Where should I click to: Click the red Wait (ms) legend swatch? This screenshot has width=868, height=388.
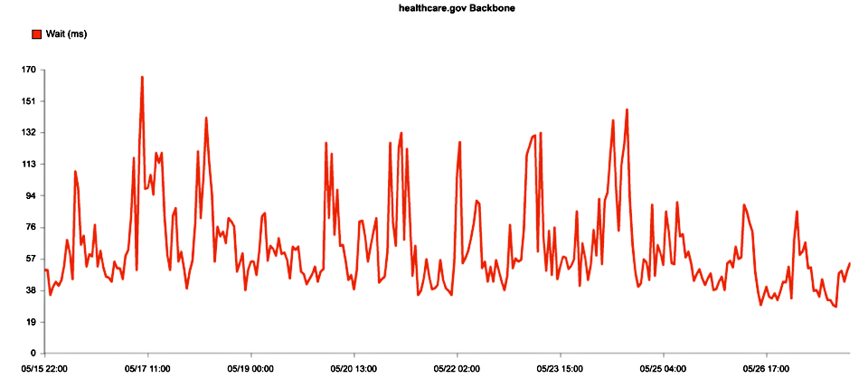click(36, 34)
